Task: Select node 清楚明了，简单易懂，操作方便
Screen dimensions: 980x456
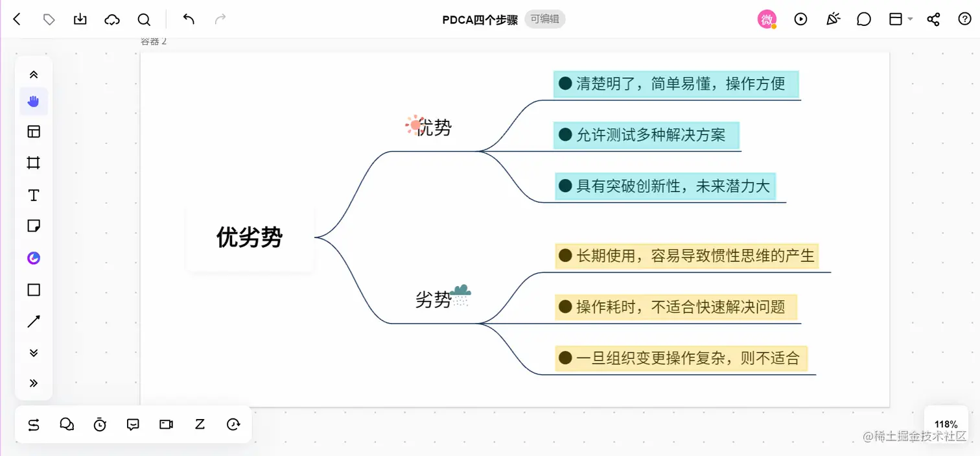Action: [676, 84]
